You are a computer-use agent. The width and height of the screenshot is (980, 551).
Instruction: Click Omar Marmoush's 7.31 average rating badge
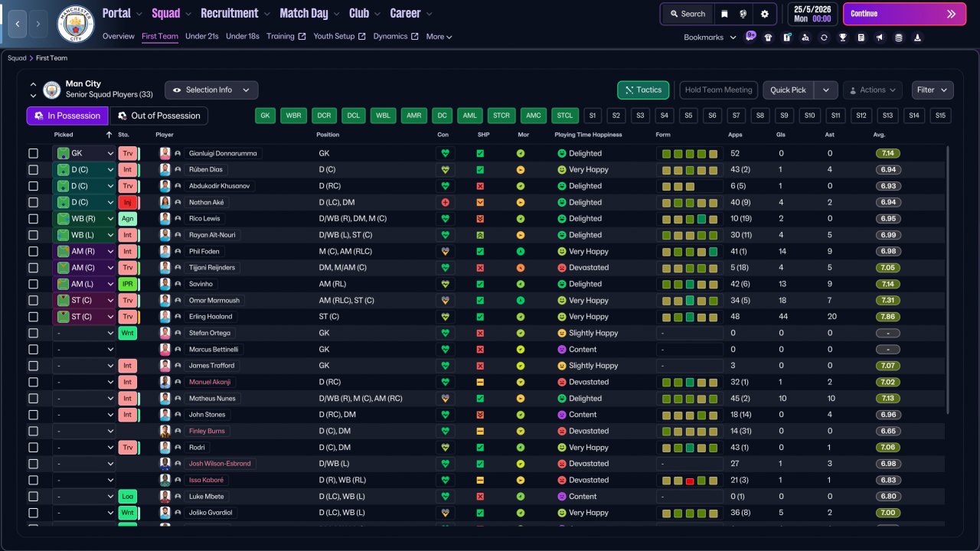[x=888, y=301]
